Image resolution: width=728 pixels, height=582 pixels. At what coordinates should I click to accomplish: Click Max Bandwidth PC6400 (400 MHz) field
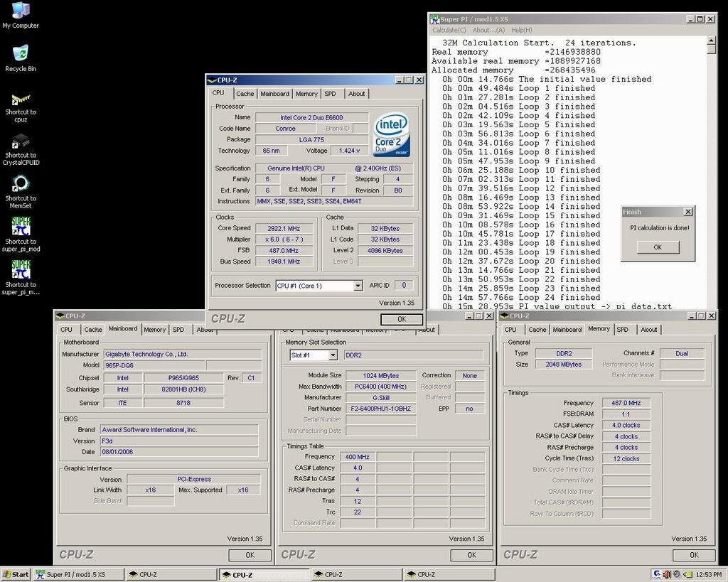click(381, 387)
